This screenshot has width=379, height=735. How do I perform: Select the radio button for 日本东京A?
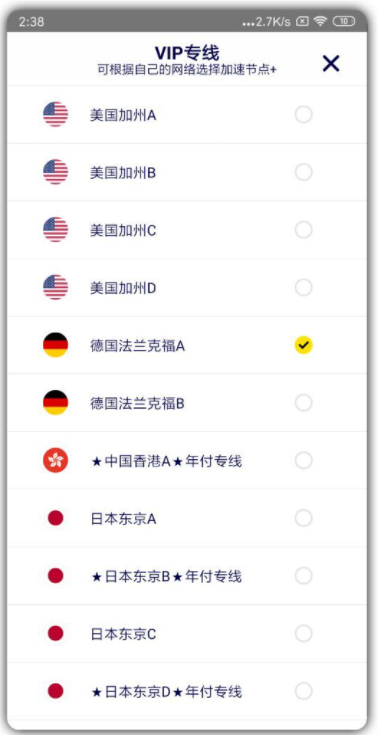[304, 518]
